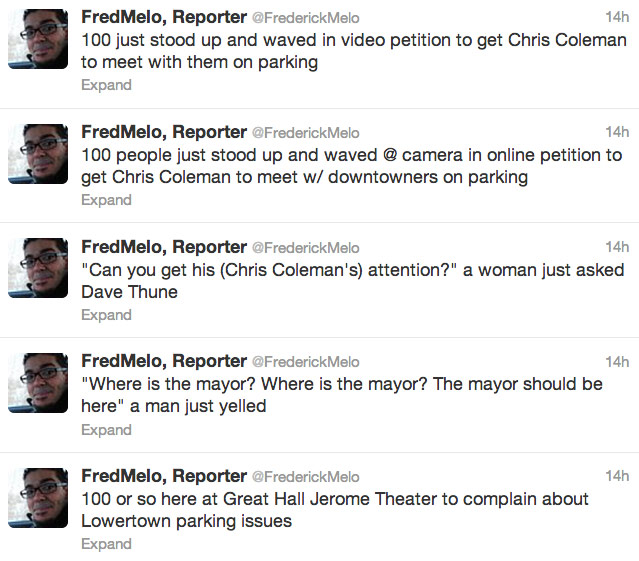
Task: Expand the 'Where is the mayor' tweet
Action: (x=106, y=430)
